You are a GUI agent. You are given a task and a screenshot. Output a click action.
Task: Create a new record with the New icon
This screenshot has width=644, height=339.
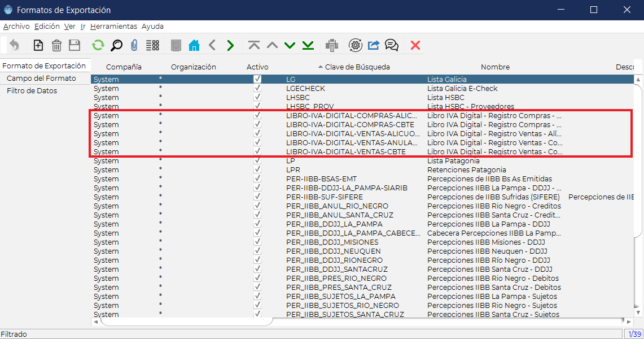38,45
